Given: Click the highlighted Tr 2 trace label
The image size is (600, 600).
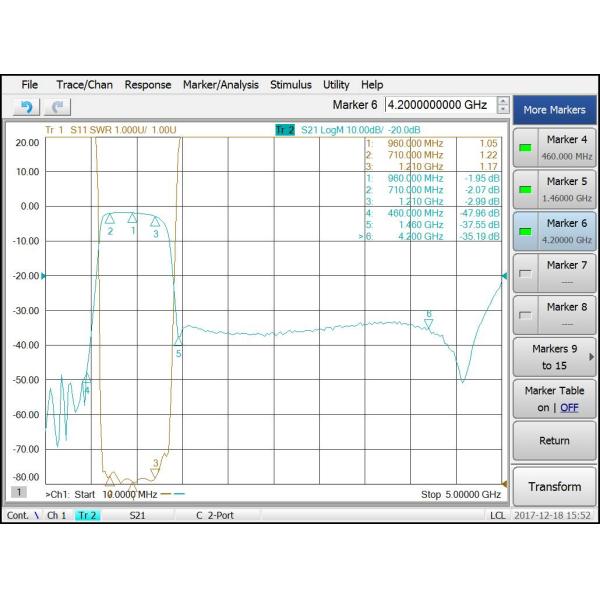Looking at the screenshot, I should click(x=285, y=130).
